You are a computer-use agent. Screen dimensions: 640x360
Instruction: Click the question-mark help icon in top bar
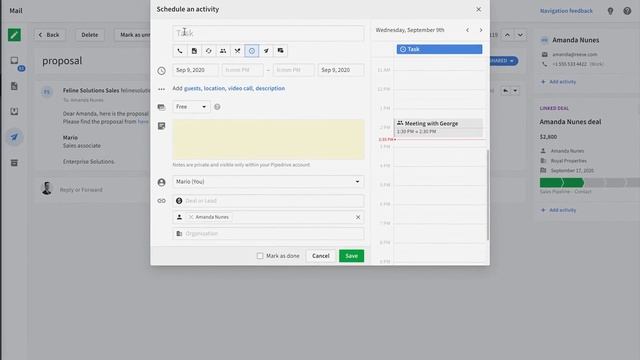627,11
